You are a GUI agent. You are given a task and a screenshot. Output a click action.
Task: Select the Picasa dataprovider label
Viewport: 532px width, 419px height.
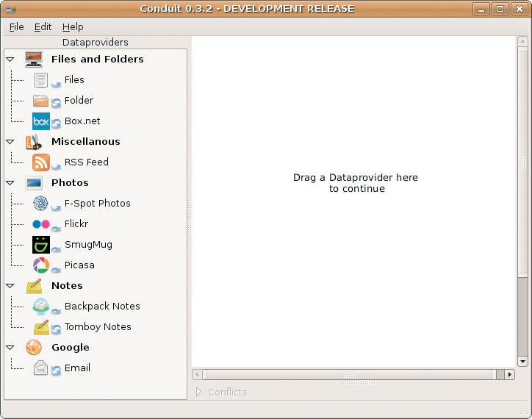79,265
